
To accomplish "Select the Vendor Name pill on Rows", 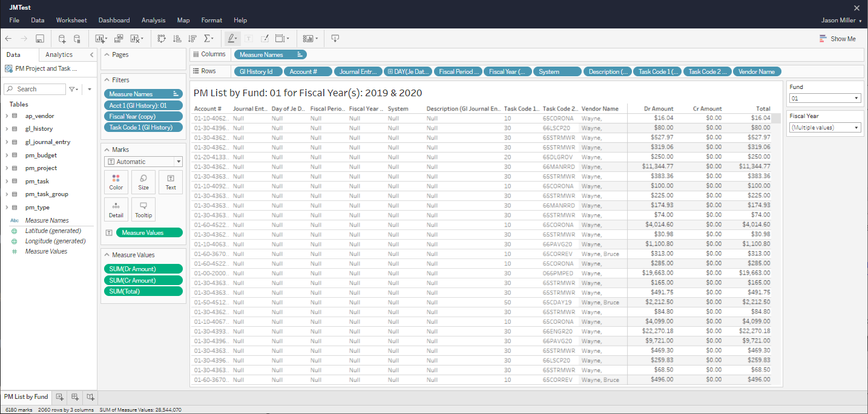I will (x=757, y=71).
